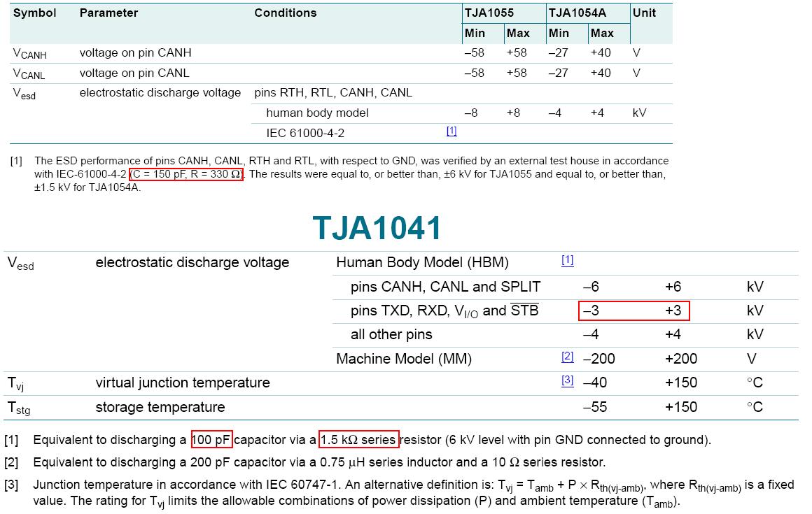Select the TJA1055 column header
812x514 pixels.
(489, 13)
